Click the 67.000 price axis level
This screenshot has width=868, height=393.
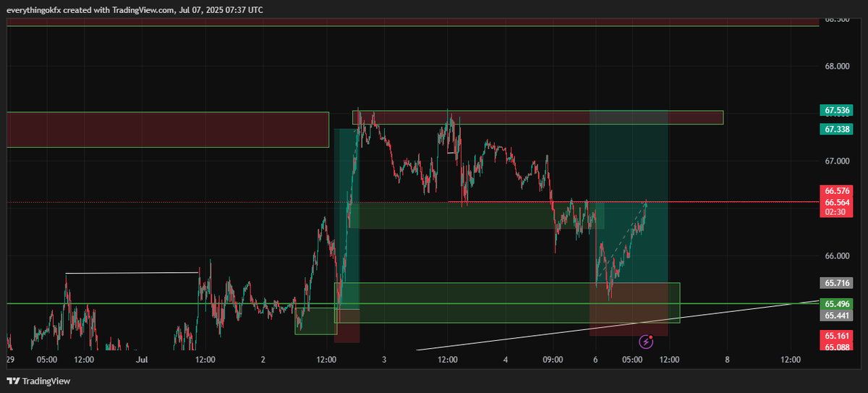point(837,161)
